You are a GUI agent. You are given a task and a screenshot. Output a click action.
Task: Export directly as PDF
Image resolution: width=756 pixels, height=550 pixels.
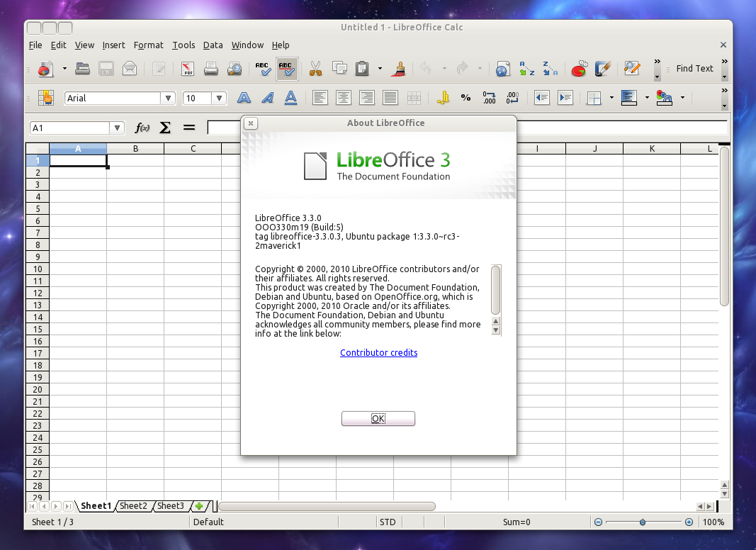coord(188,69)
